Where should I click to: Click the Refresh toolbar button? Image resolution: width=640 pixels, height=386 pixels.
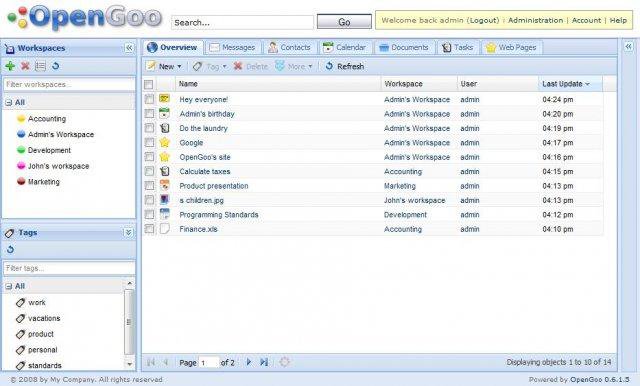pyautogui.click(x=344, y=66)
